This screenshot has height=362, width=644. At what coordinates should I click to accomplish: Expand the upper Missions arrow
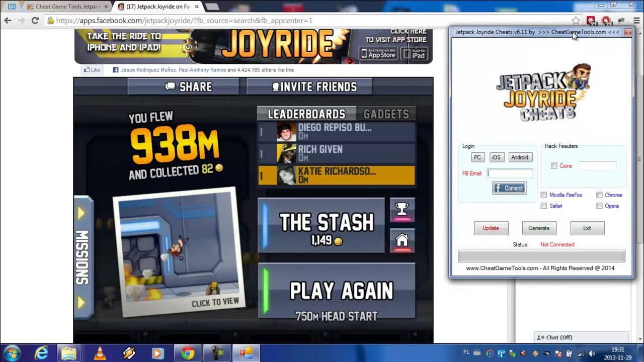[81, 213]
